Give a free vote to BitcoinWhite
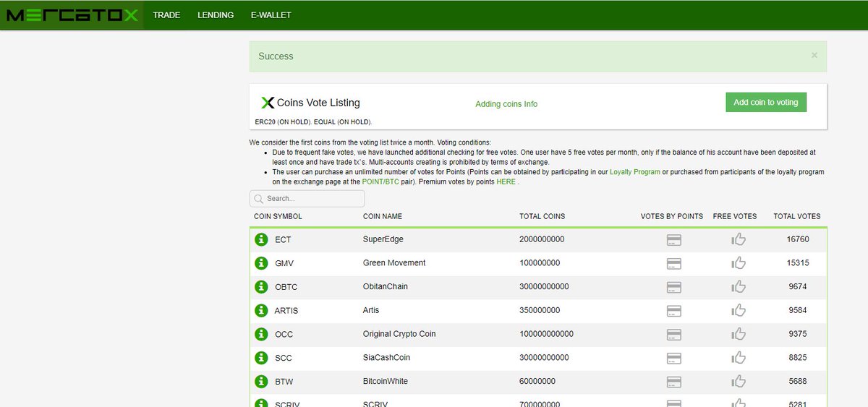The height and width of the screenshot is (407, 868). click(x=739, y=381)
